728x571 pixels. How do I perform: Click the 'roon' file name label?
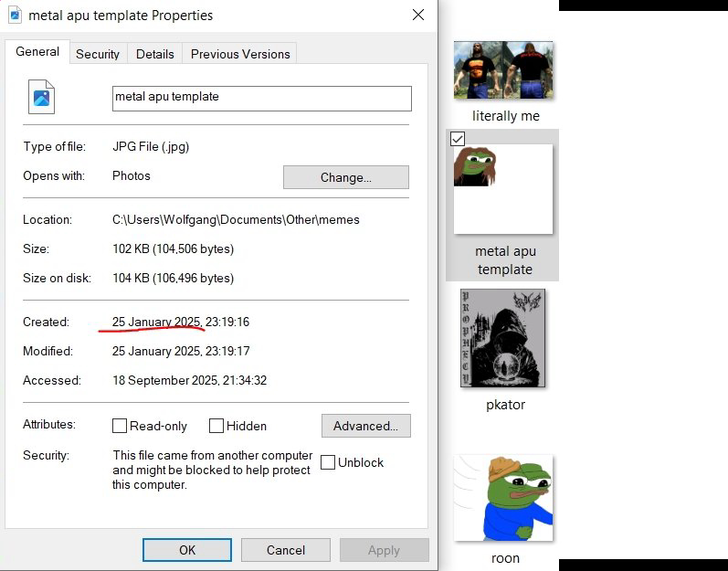point(505,558)
